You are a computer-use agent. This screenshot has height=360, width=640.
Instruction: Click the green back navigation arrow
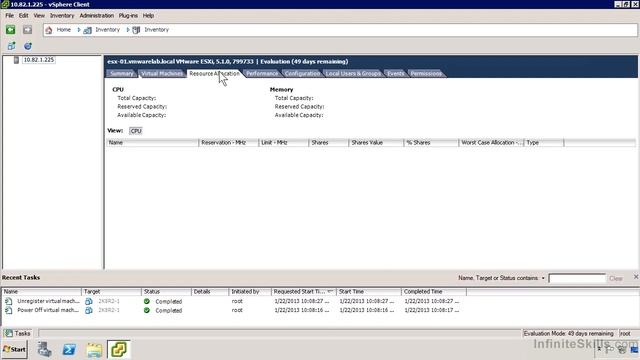tap(11, 30)
